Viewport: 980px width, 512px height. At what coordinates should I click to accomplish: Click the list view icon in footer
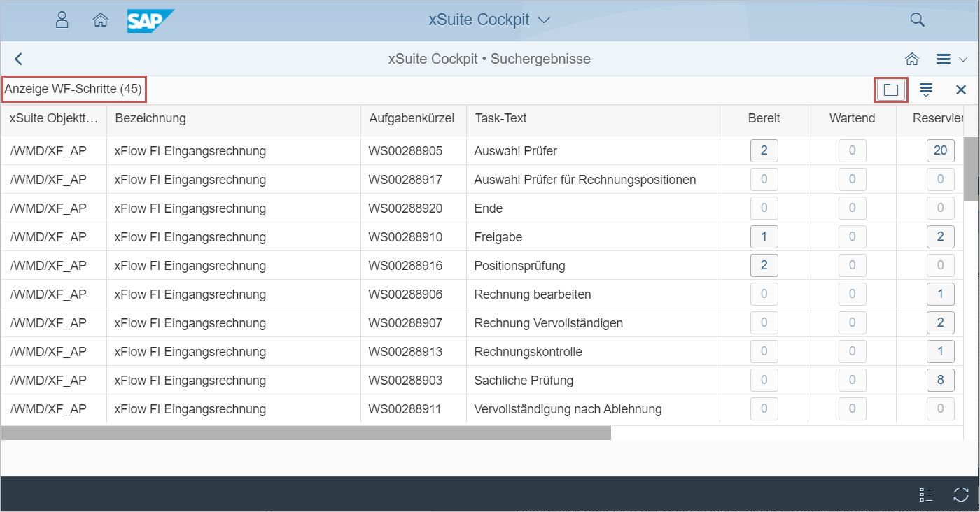(x=926, y=495)
